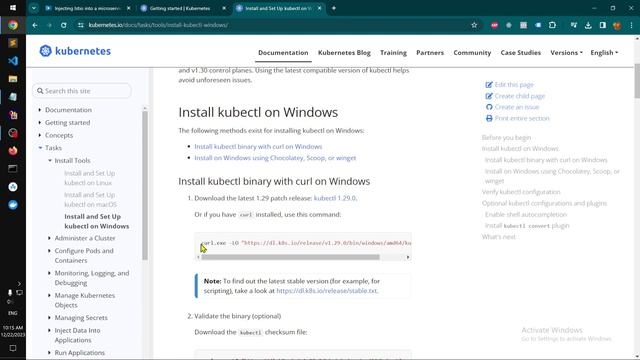The width and height of the screenshot is (640, 360).
Task: Open the Windows Start menu
Action: click(13, 8)
